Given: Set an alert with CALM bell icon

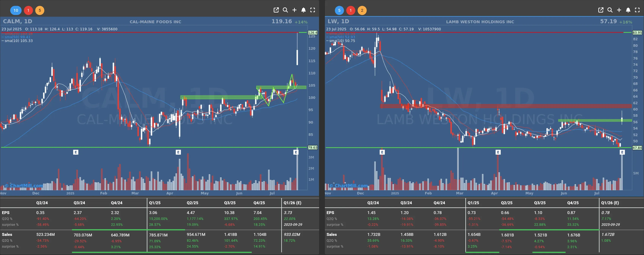Looking at the screenshot, I should 303,10.
